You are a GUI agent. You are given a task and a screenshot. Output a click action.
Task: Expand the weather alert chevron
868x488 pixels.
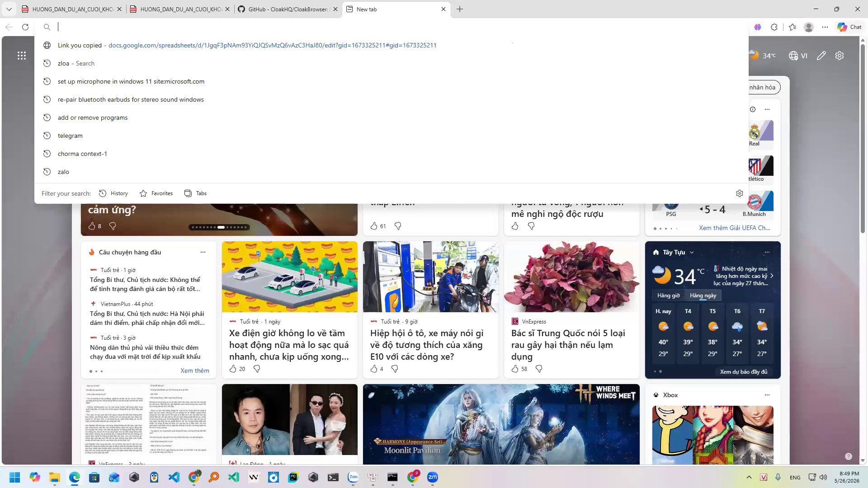click(772, 276)
